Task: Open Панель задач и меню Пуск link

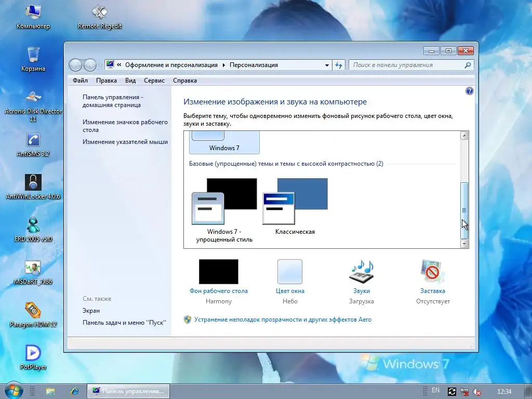Action: (x=124, y=322)
